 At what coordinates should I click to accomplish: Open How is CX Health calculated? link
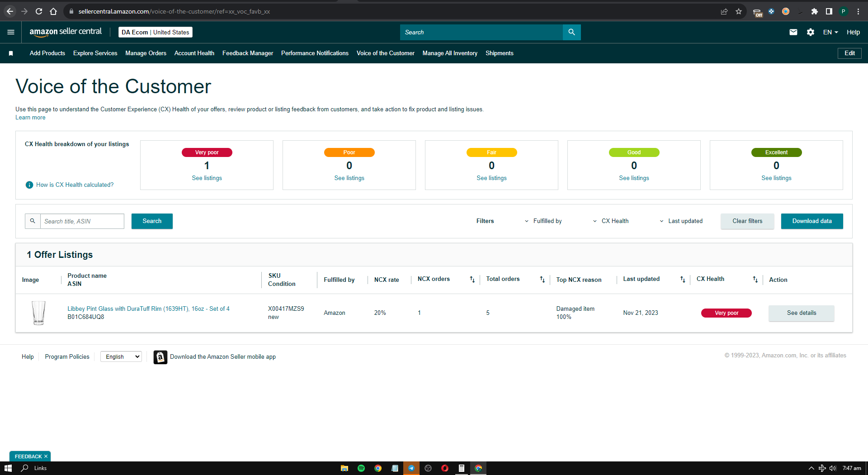[75, 185]
